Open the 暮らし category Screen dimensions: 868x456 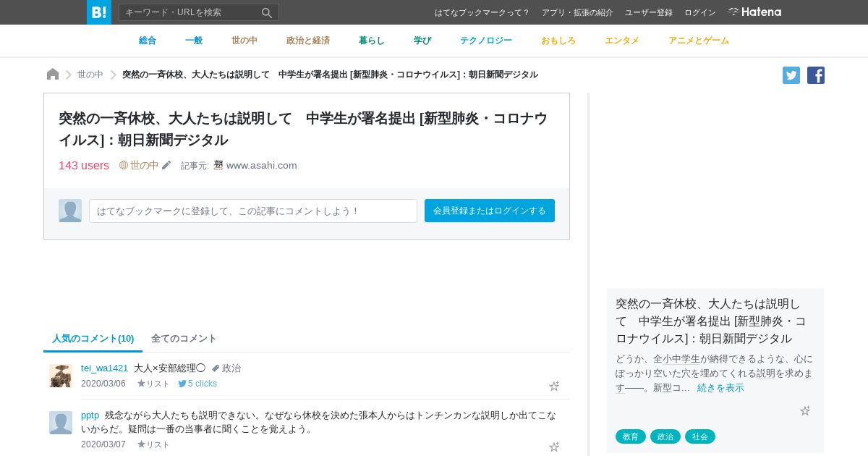tap(372, 41)
